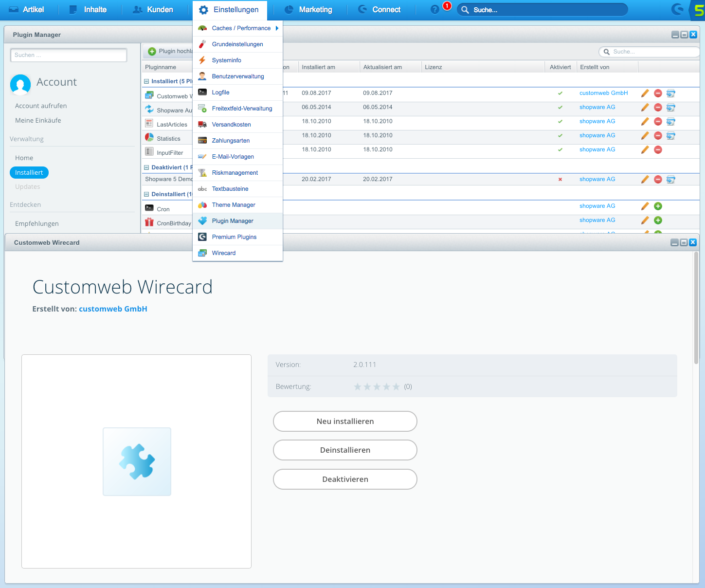Click the red minus icon in the 06.05.2014 row
The height and width of the screenshot is (588, 705).
point(658,108)
